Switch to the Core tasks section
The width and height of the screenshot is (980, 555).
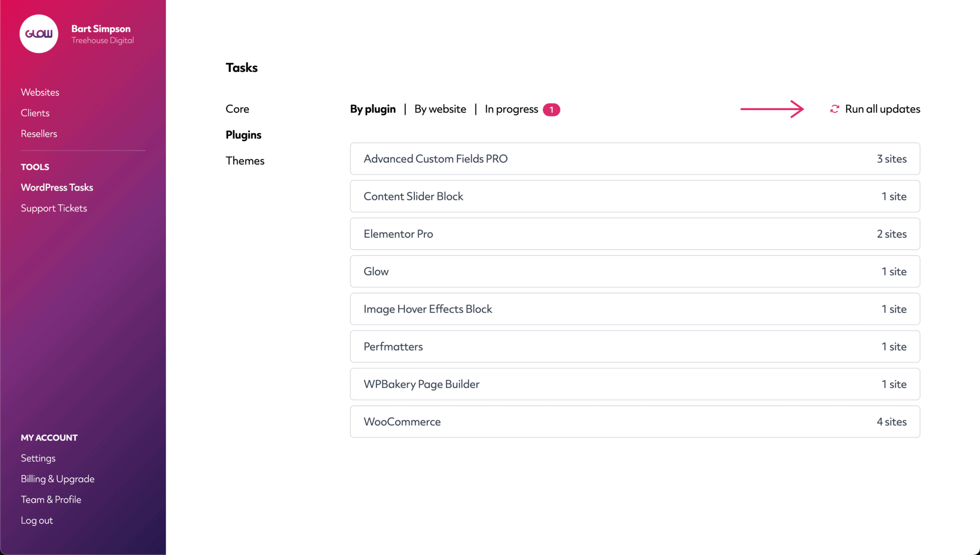coord(237,109)
